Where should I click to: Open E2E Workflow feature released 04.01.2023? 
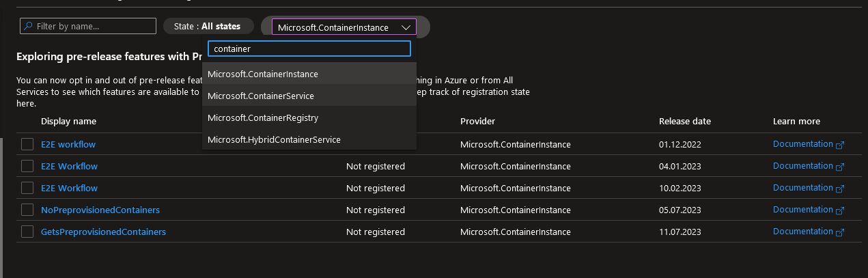tap(69, 166)
